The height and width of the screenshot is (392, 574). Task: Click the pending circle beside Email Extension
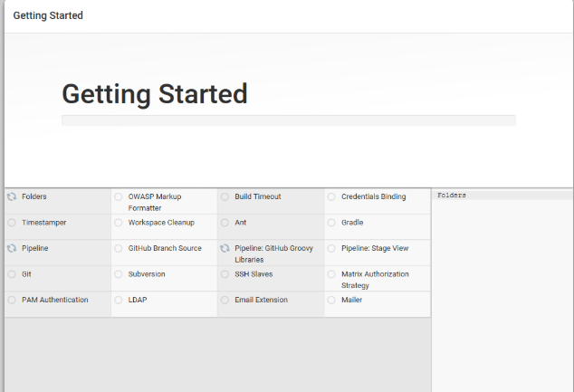point(225,301)
